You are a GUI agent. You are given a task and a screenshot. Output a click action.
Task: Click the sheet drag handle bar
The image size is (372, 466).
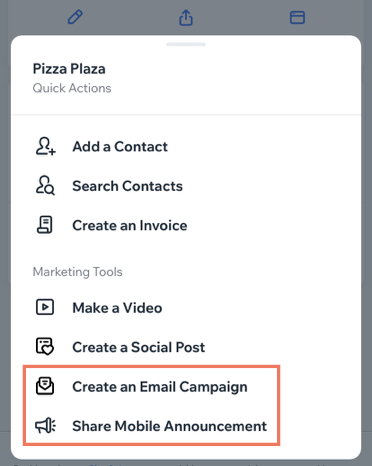pos(186,44)
